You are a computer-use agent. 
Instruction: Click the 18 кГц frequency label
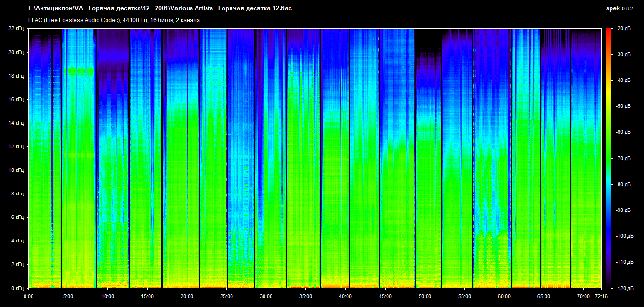click(16, 76)
